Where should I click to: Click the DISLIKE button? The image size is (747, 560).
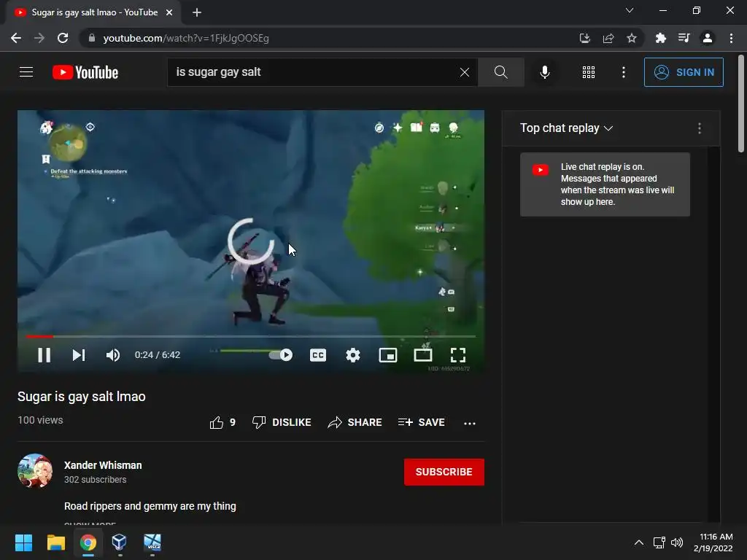pos(282,422)
